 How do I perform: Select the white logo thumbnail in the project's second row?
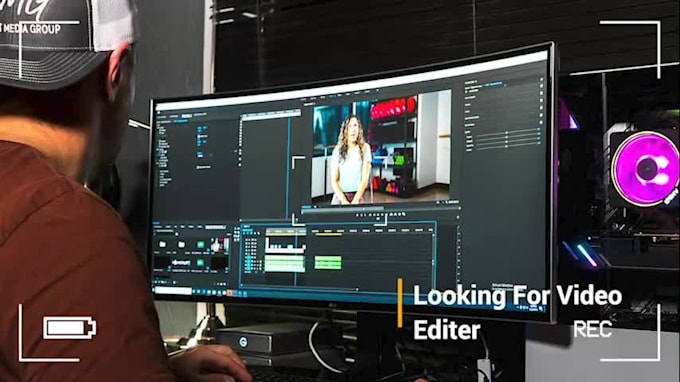(x=181, y=263)
